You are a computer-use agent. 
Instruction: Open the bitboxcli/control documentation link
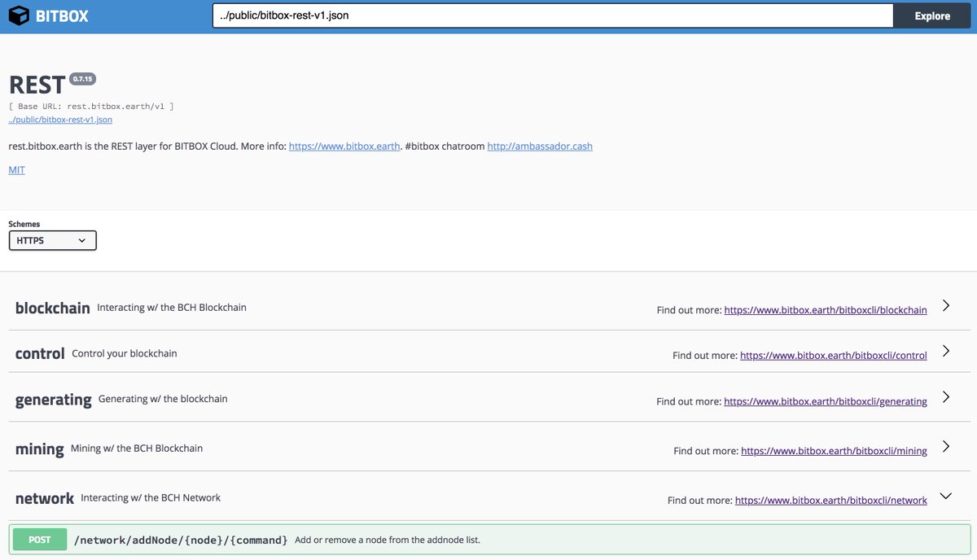pyautogui.click(x=834, y=356)
